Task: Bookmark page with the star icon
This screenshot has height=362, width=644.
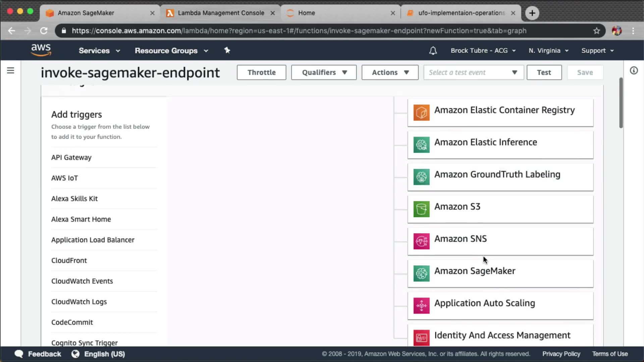Action: pos(596,31)
